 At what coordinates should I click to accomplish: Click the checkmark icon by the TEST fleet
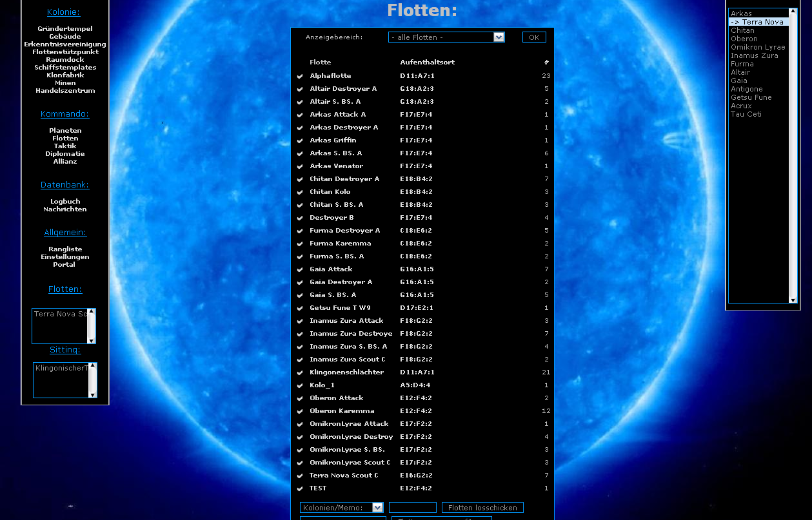point(300,489)
